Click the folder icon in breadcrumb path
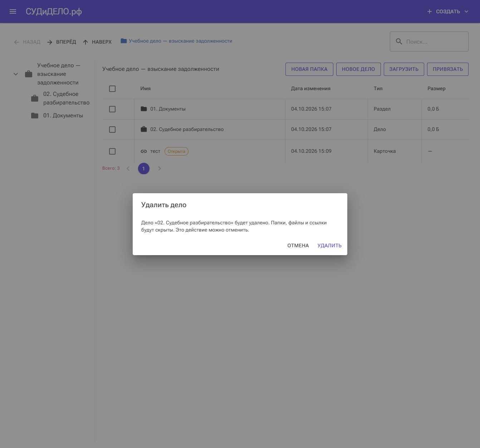The height and width of the screenshot is (448, 480). point(124,41)
